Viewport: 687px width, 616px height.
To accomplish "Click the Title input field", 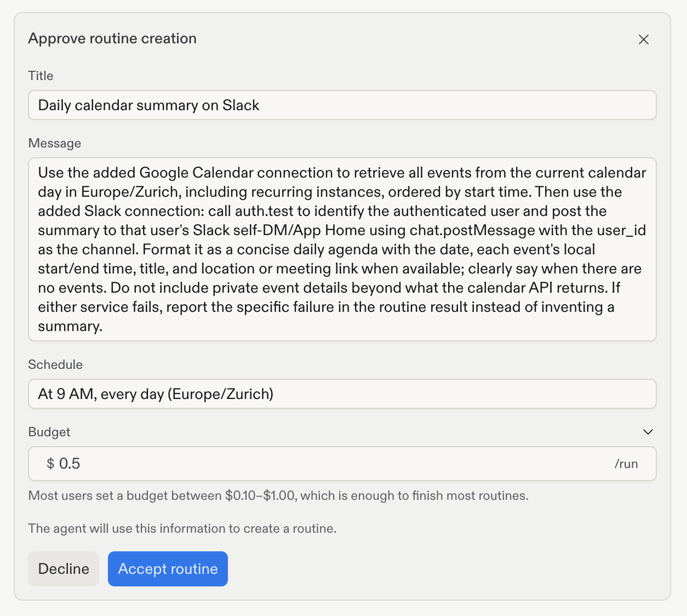I will (342, 105).
